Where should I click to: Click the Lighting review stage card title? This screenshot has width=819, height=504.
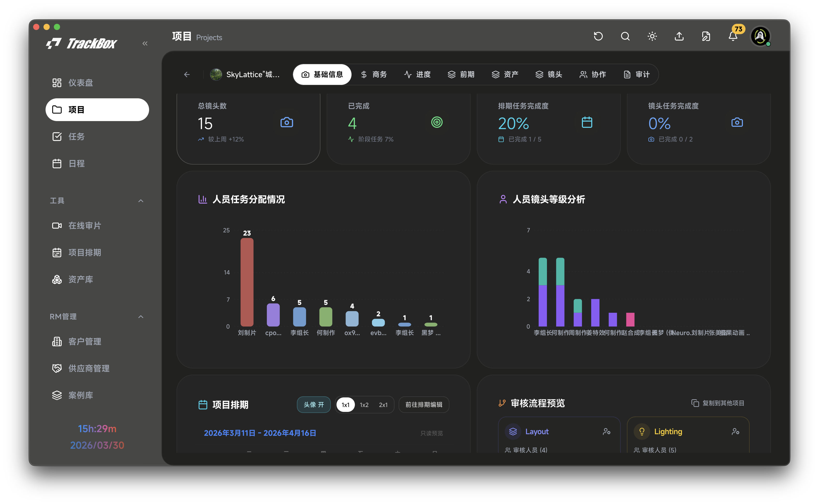coord(668,431)
